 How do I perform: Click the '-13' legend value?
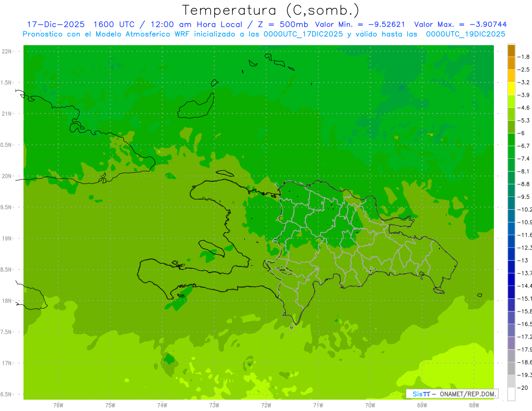523,260
